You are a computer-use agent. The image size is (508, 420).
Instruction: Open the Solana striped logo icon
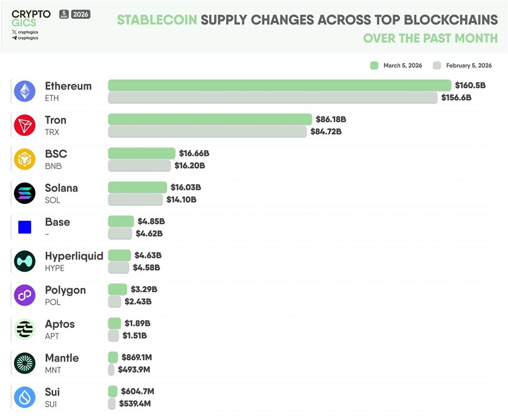coord(24,193)
